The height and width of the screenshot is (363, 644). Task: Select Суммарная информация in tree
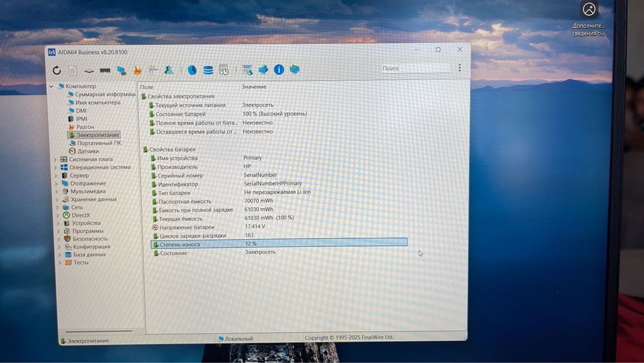(102, 94)
